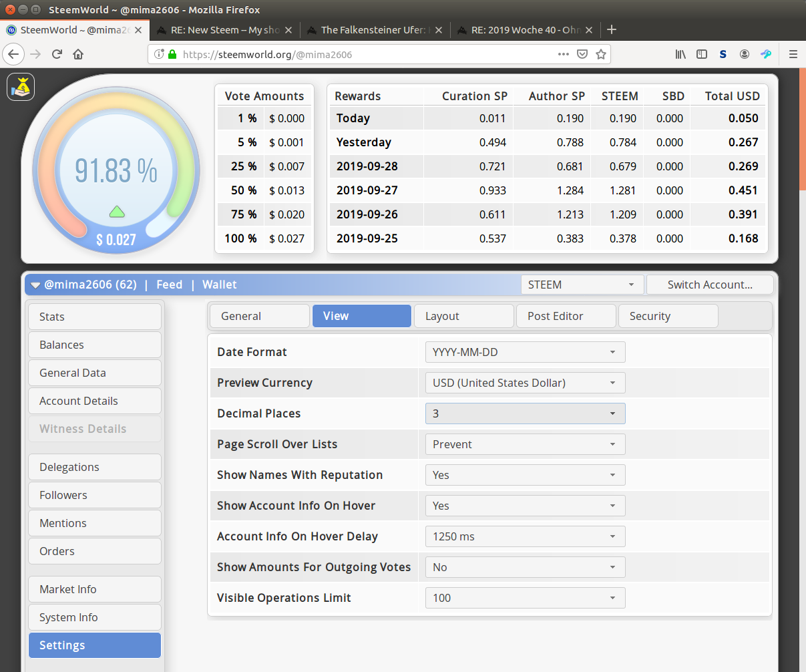This screenshot has height=672, width=806.
Task: Expand the Preview Currency dropdown
Action: point(525,383)
